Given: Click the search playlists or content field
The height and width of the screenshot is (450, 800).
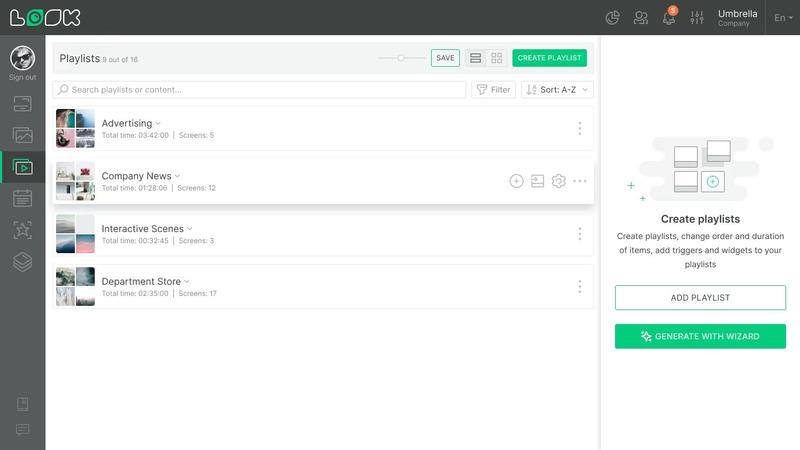Looking at the screenshot, I should 259,90.
